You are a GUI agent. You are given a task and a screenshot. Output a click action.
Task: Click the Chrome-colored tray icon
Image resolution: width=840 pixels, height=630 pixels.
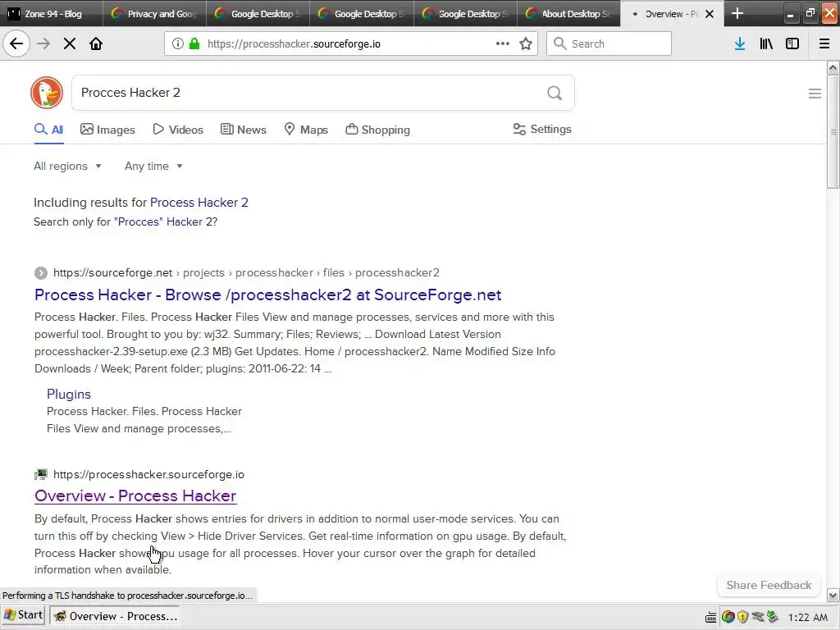[728, 617]
